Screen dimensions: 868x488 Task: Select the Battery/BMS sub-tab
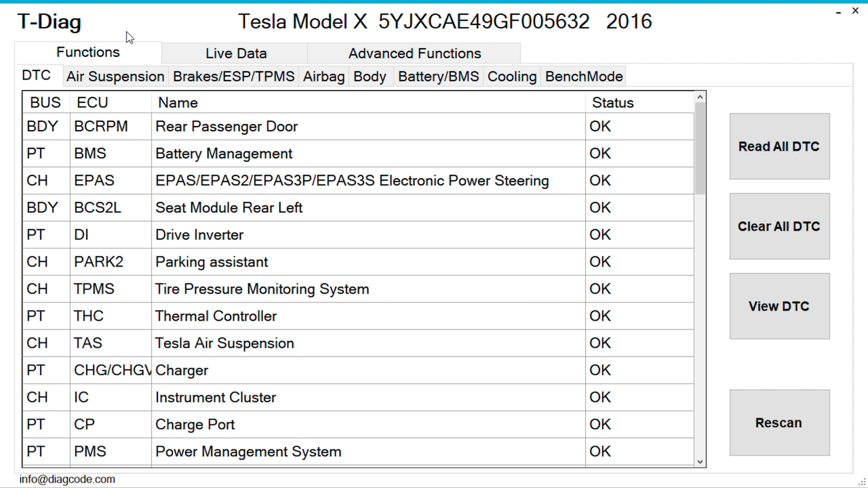(x=438, y=77)
